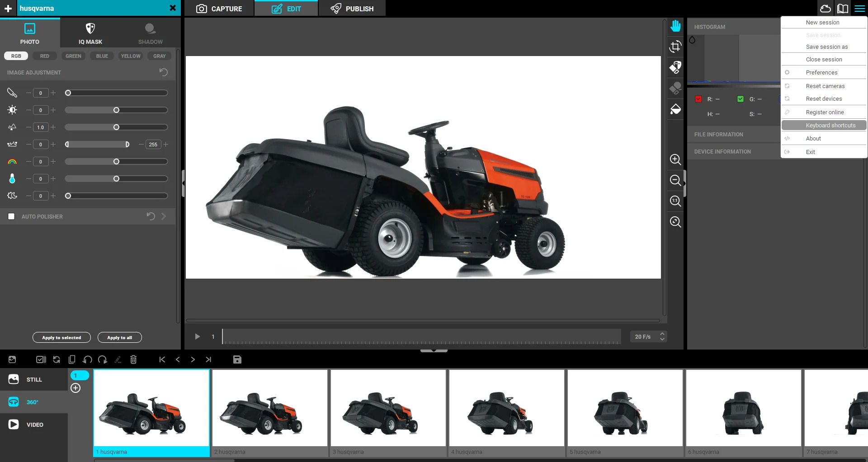This screenshot has width=868, height=462.
Task: Select the crop tool
Action: tap(675, 47)
